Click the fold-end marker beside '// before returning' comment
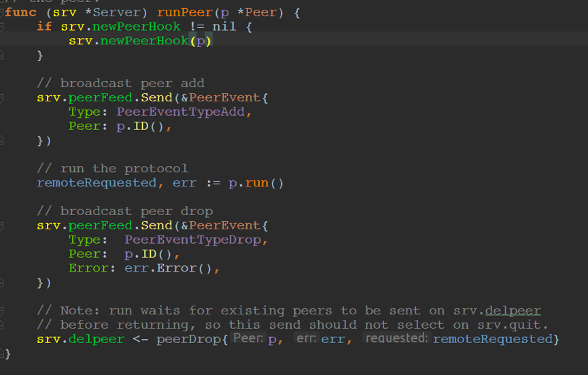Screen dimensions: 588x375 click(1, 325)
